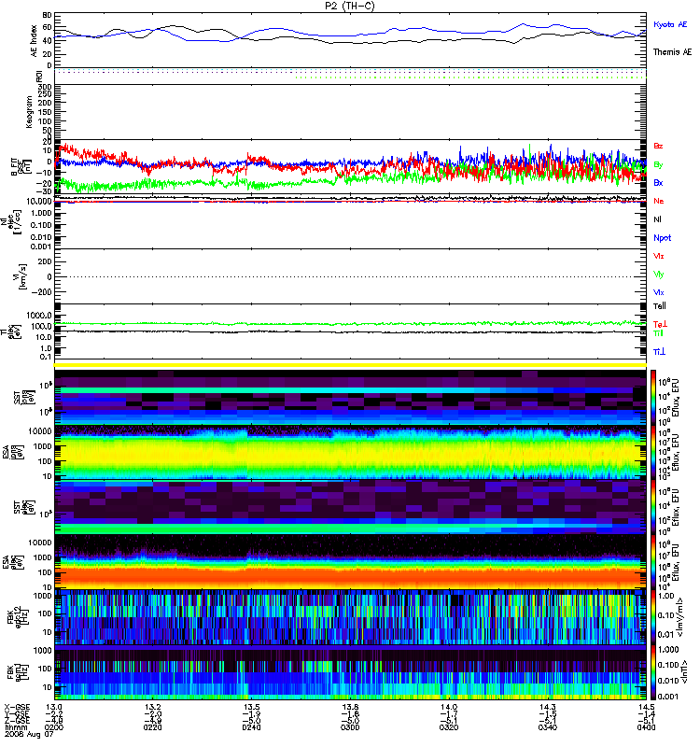The image size is (700, 747).
Task: Click the SST electrons Eflux color bar
Action: pyautogui.click(x=653, y=507)
